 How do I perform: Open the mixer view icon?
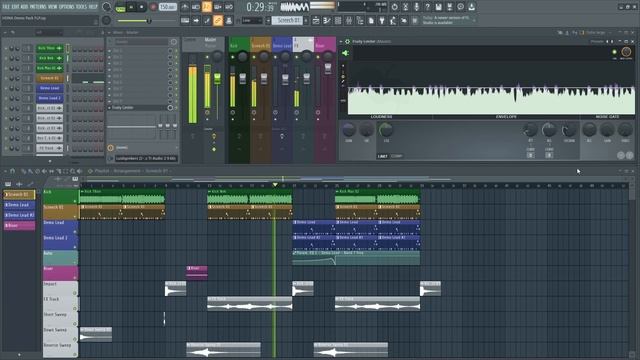click(x=349, y=20)
